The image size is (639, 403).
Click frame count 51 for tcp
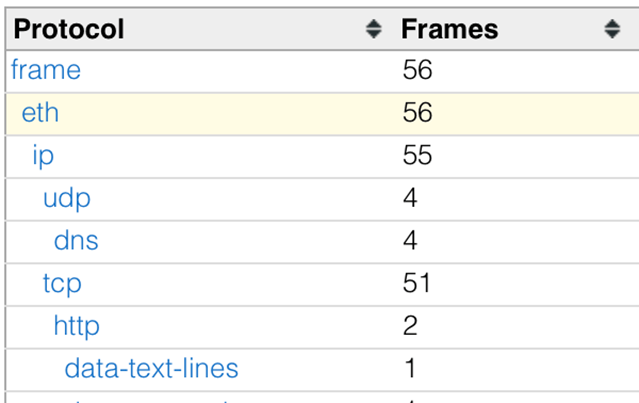[416, 283]
